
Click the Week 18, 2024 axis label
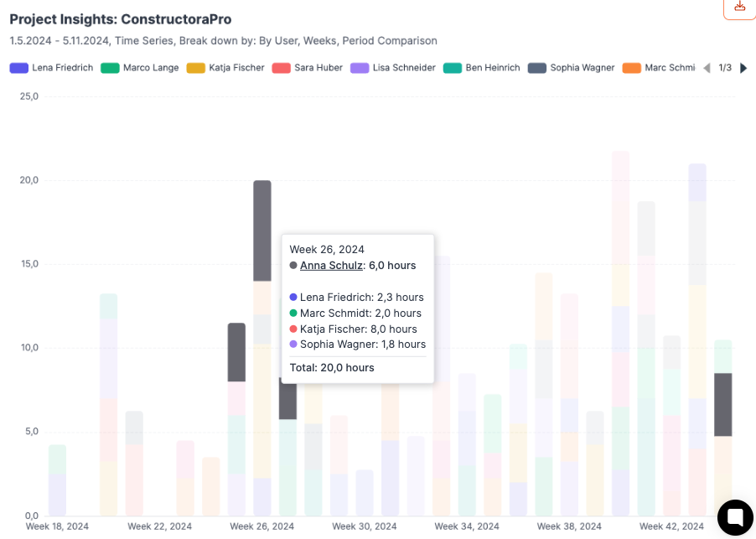(x=57, y=526)
